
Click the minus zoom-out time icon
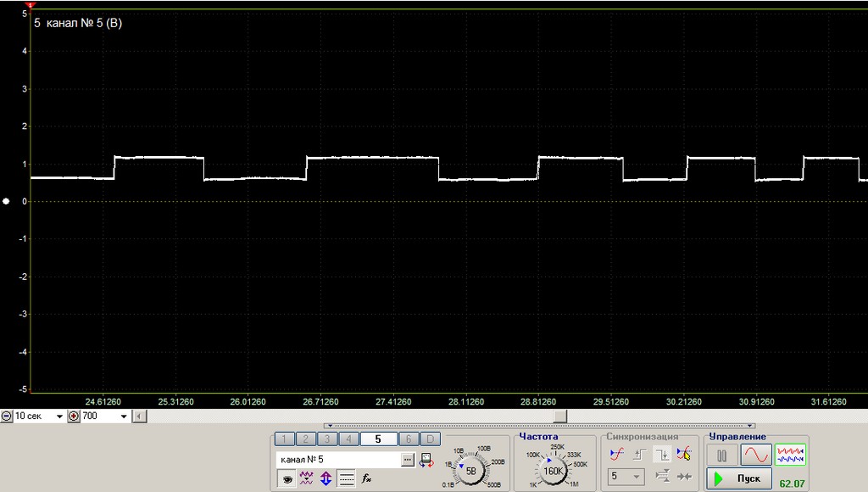(x=6, y=417)
